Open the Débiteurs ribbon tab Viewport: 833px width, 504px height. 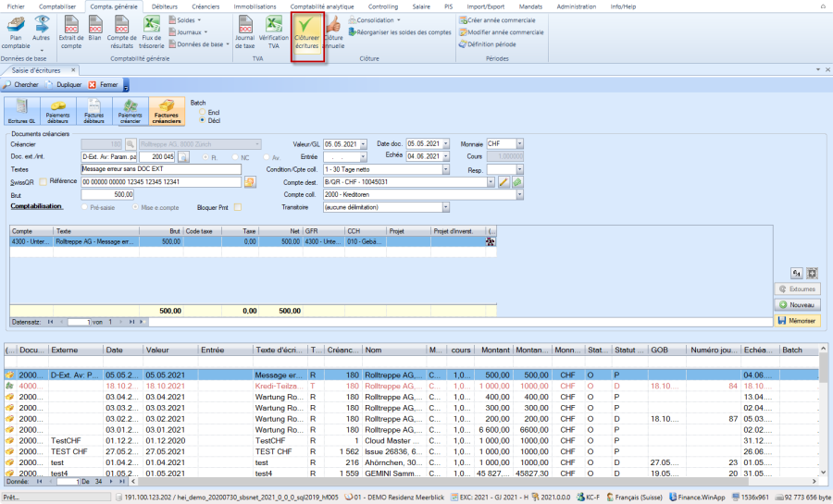point(165,6)
